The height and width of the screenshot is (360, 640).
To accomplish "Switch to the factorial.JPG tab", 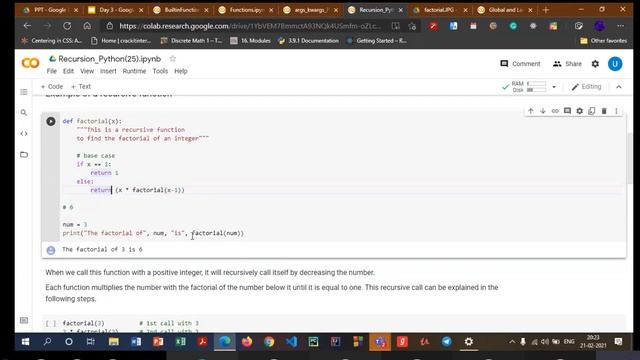I will click(440, 10).
